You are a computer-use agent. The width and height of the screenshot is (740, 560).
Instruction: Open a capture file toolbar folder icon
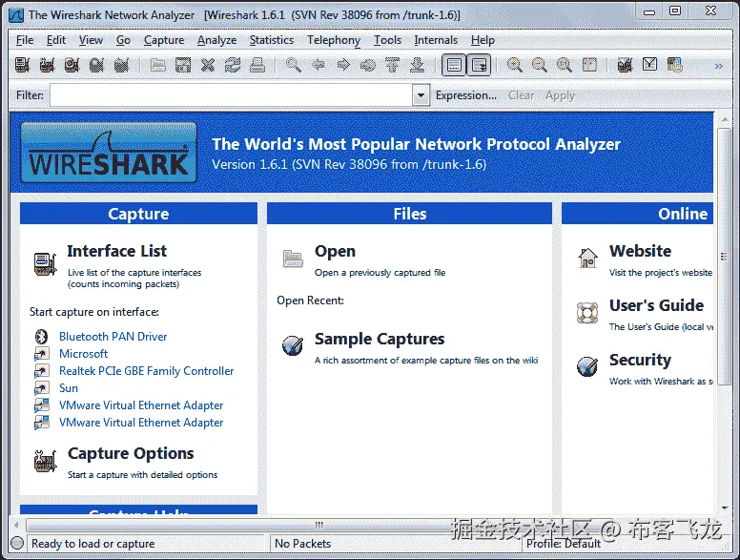[x=158, y=65]
